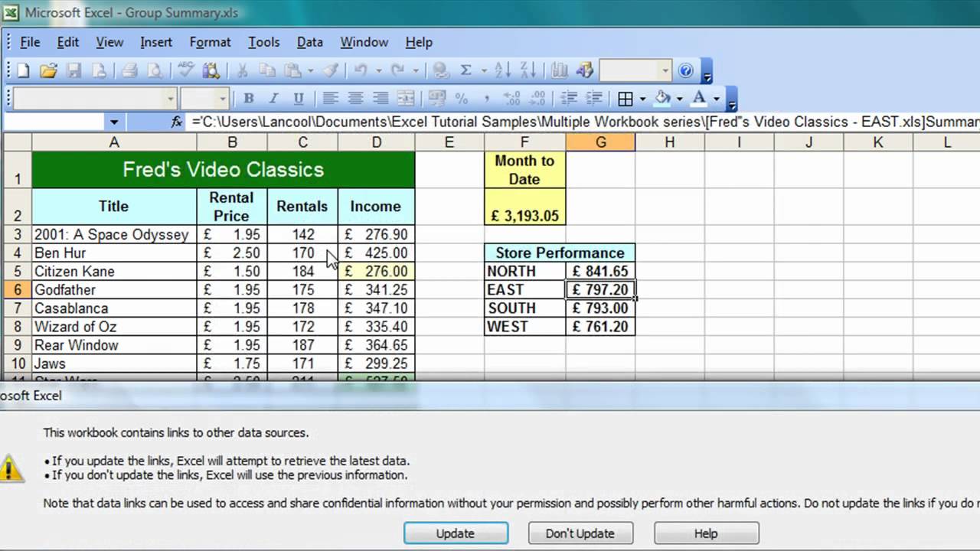Select the Format Painter brush

point(331,71)
